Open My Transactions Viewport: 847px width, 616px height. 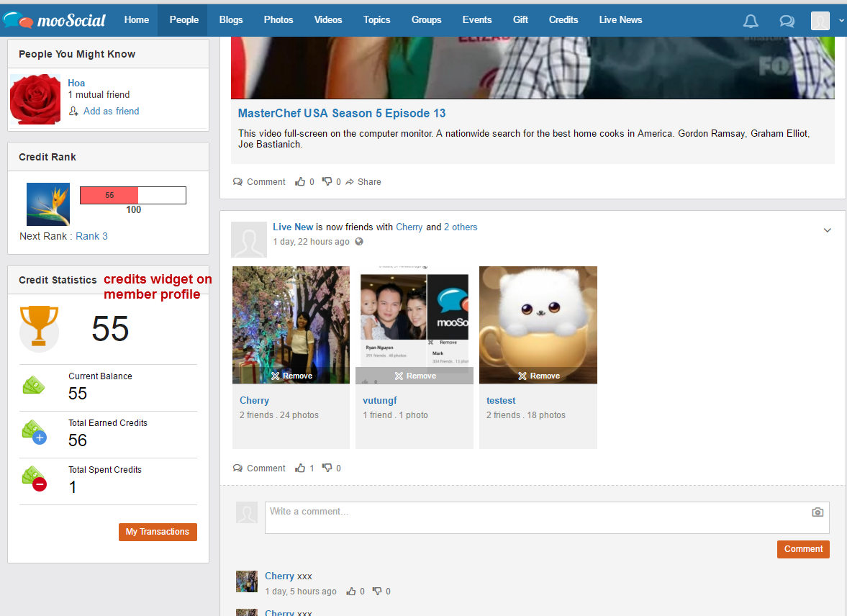tap(158, 532)
